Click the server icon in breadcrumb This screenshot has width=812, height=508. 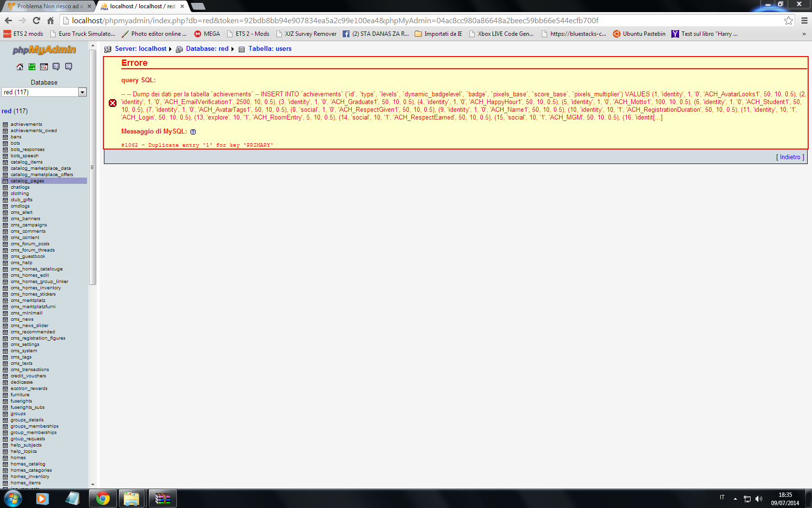pos(108,49)
